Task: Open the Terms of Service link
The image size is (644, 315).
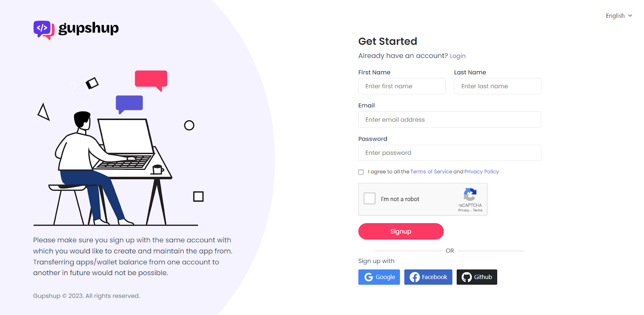Action: coord(431,172)
